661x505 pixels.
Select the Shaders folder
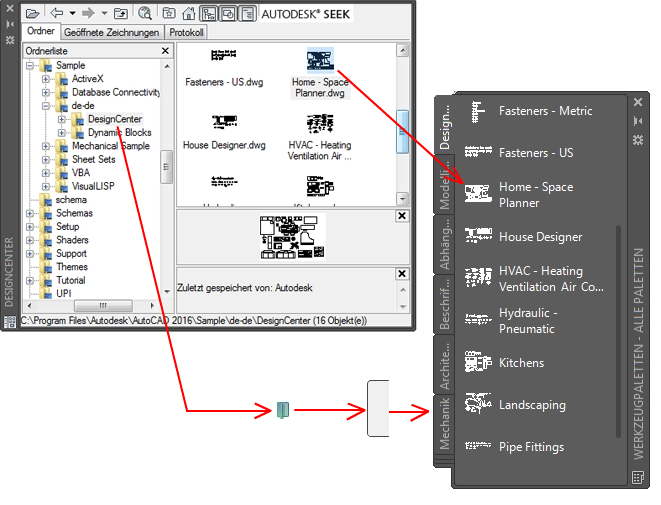point(73,240)
